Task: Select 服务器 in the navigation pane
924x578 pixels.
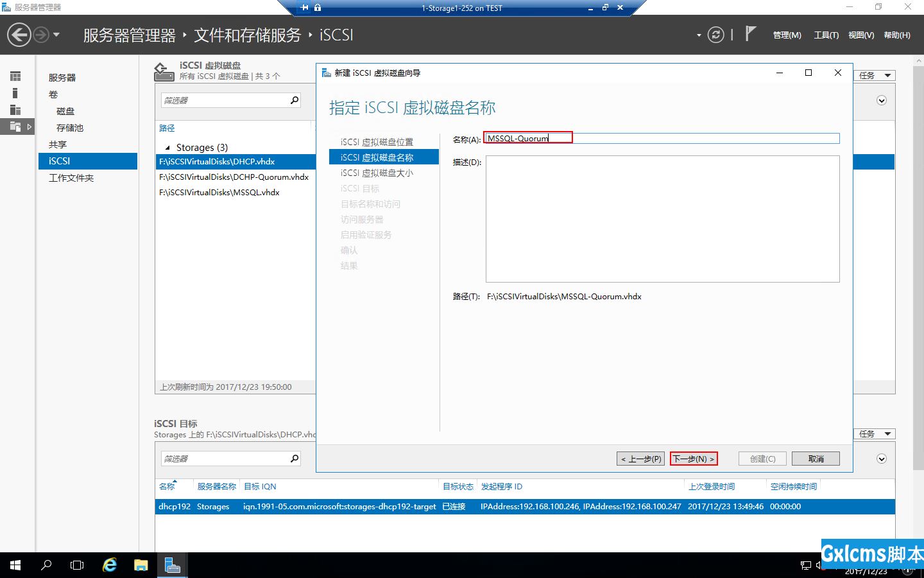Action: pos(62,78)
